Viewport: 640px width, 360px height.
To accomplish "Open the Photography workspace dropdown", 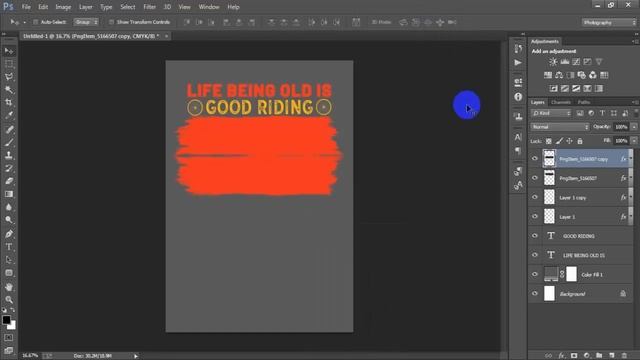I will point(609,22).
